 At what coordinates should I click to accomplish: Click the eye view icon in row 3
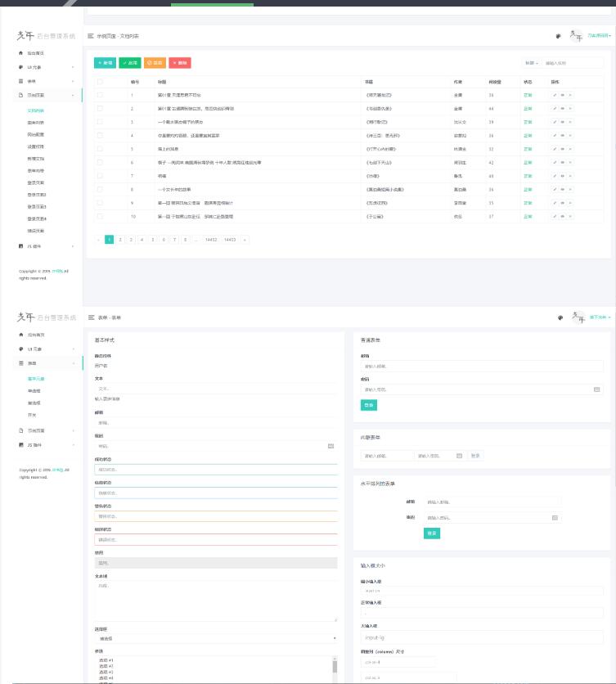(x=562, y=122)
